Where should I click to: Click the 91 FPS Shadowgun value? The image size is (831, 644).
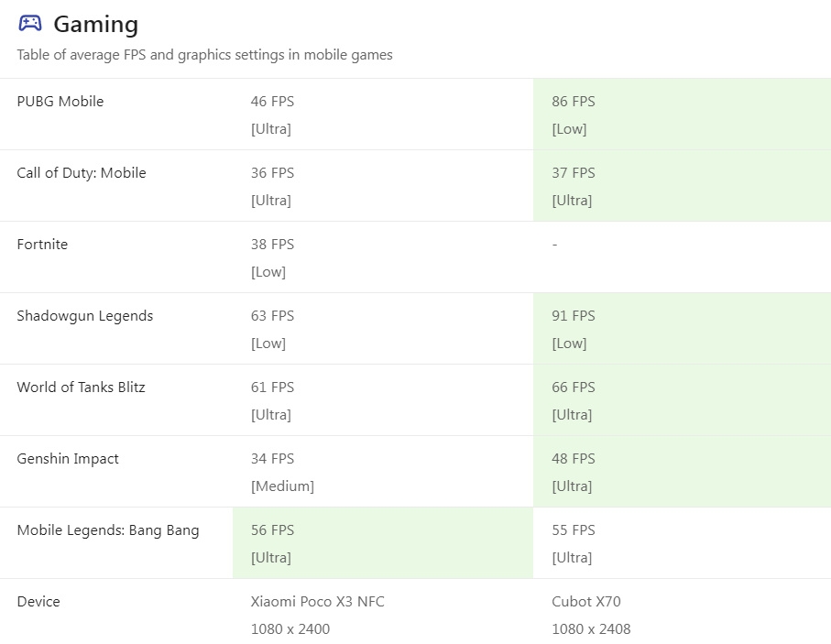[x=574, y=316]
